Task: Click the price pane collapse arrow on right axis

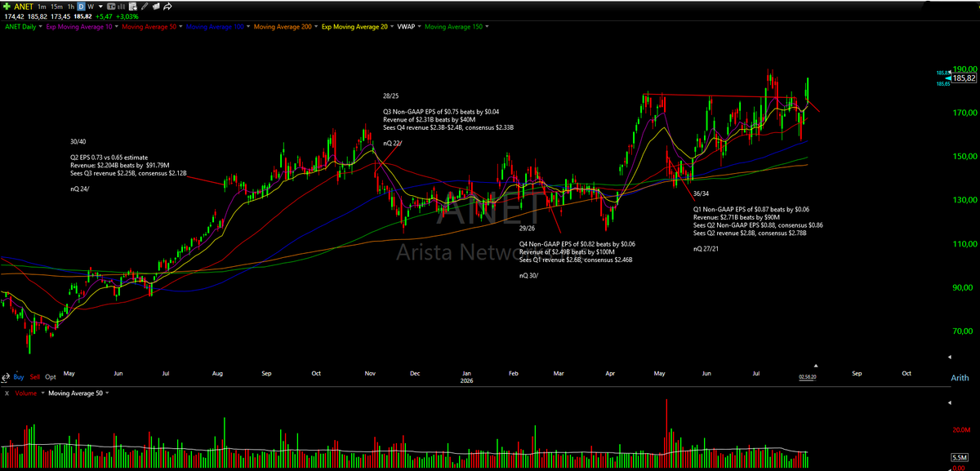Action: coord(949,358)
